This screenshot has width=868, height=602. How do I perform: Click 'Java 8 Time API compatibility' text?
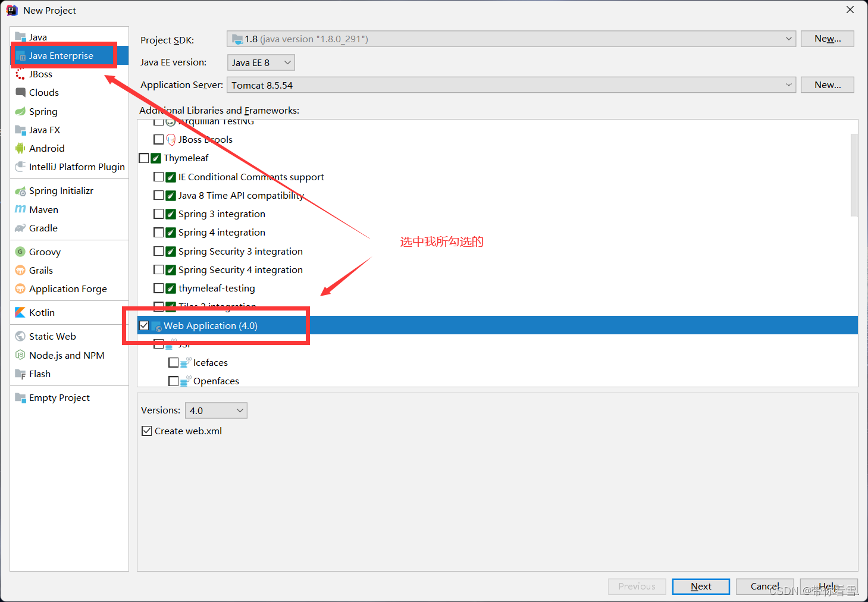241,195
